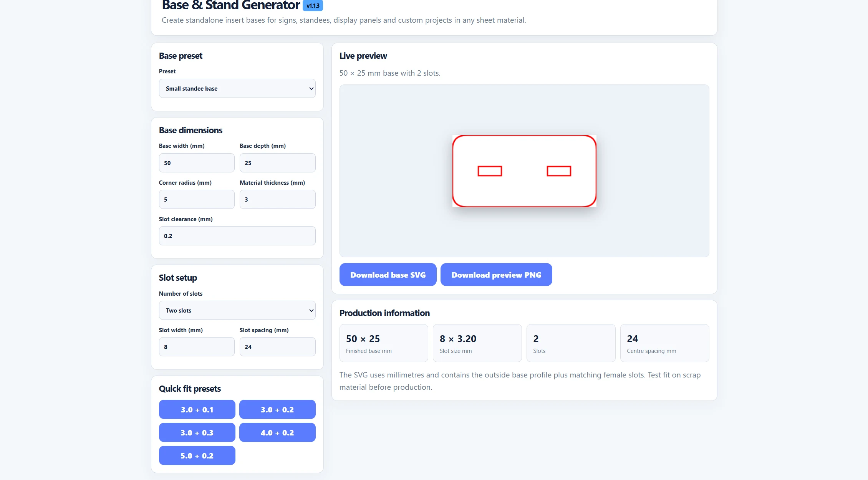The height and width of the screenshot is (480, 868).
Task: Click the Base width input field
Action: [197, 163]
